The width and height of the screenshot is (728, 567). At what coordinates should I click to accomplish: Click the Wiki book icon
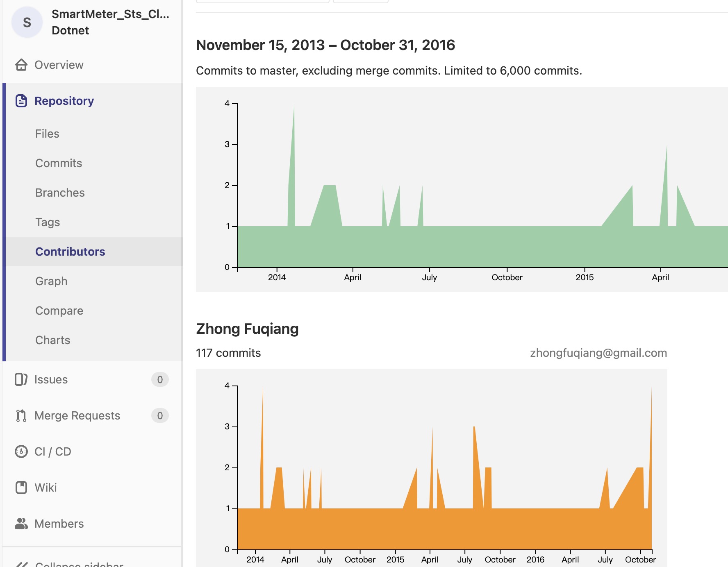tap(21, 488)
